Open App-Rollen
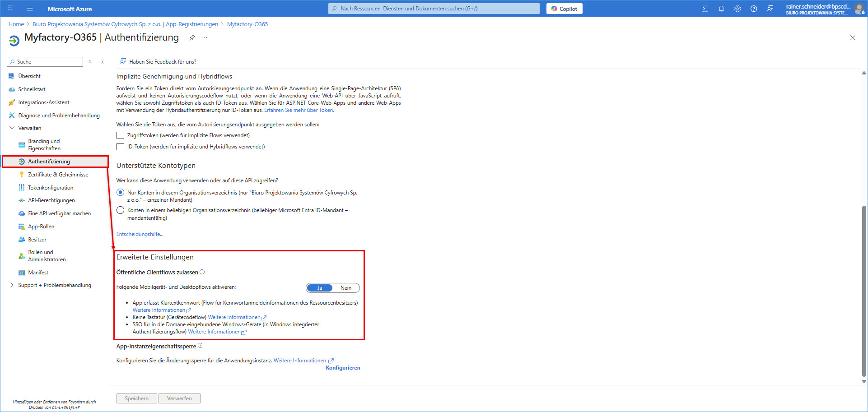Viewport: 868px width, 412px height. [41, 227]
